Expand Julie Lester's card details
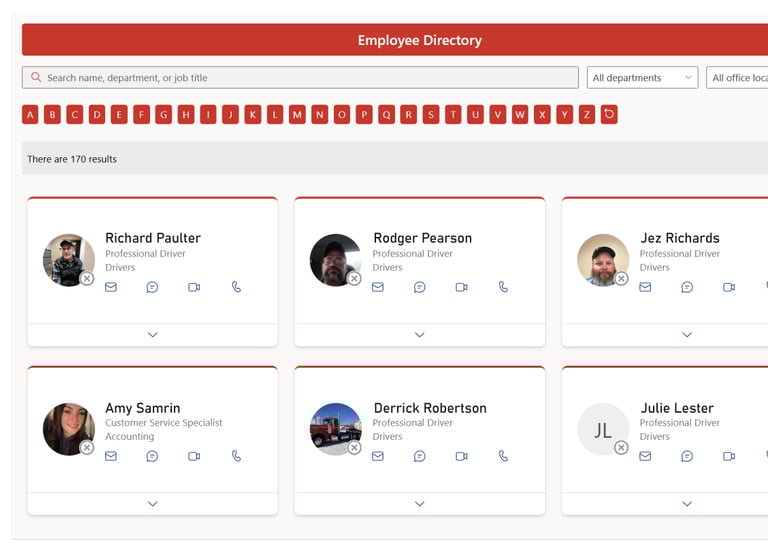768x553 pixels. click(x=687, y=504)
